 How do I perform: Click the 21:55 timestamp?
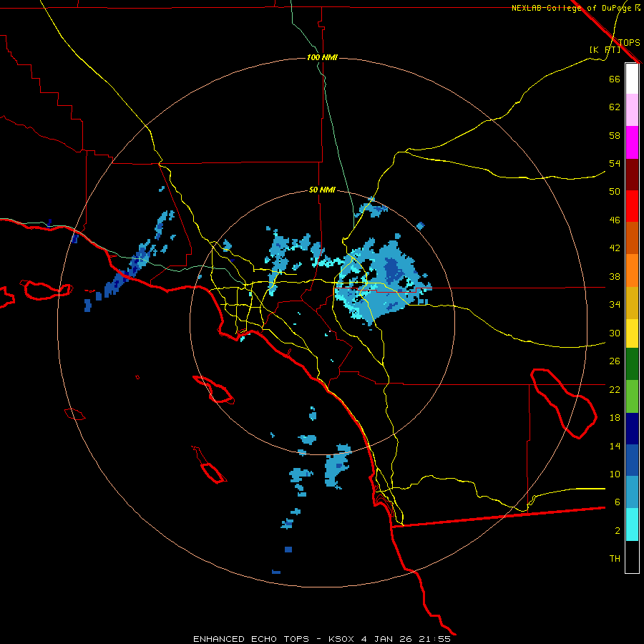pyautogui.click(x=434, y=639)
